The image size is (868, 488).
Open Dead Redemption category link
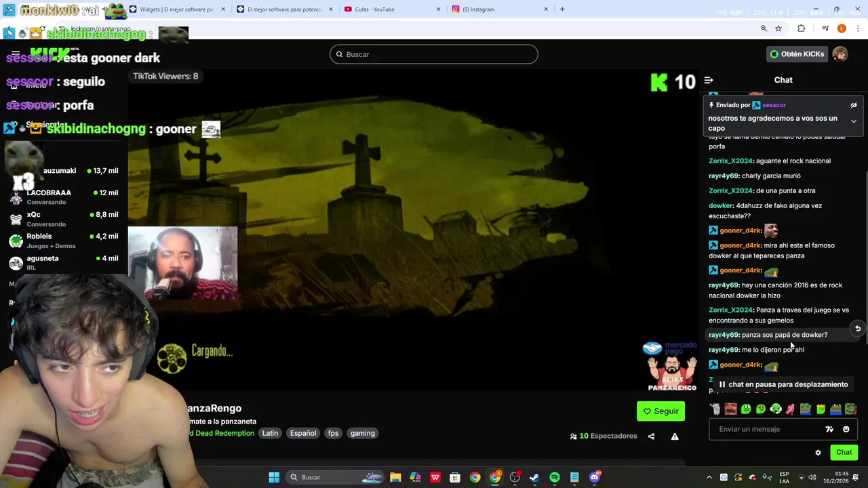tap(222, 433)
